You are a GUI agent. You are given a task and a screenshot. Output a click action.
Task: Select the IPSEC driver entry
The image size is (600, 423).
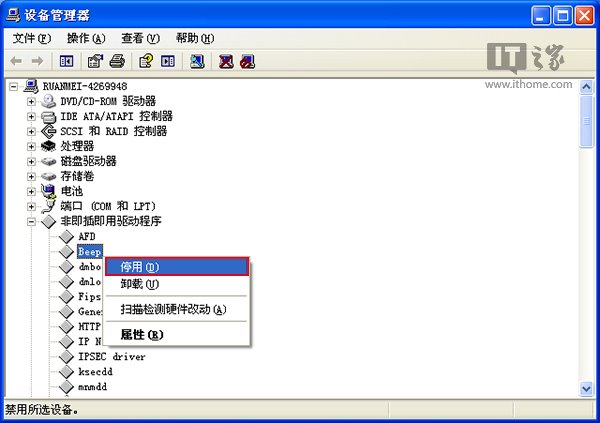tap(112, 356)
